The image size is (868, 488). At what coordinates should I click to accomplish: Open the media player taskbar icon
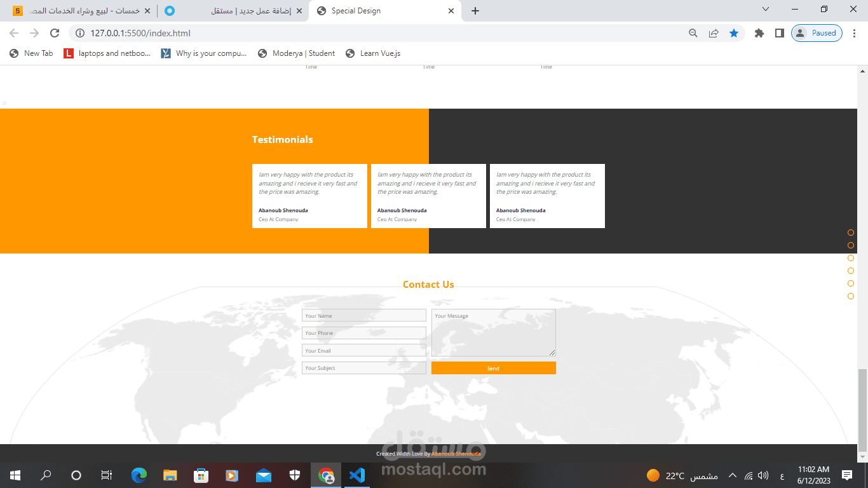click(x=232, y=475)
